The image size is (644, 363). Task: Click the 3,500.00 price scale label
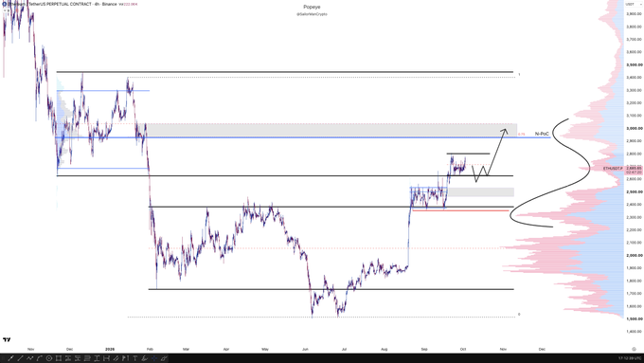pos(635,65)
